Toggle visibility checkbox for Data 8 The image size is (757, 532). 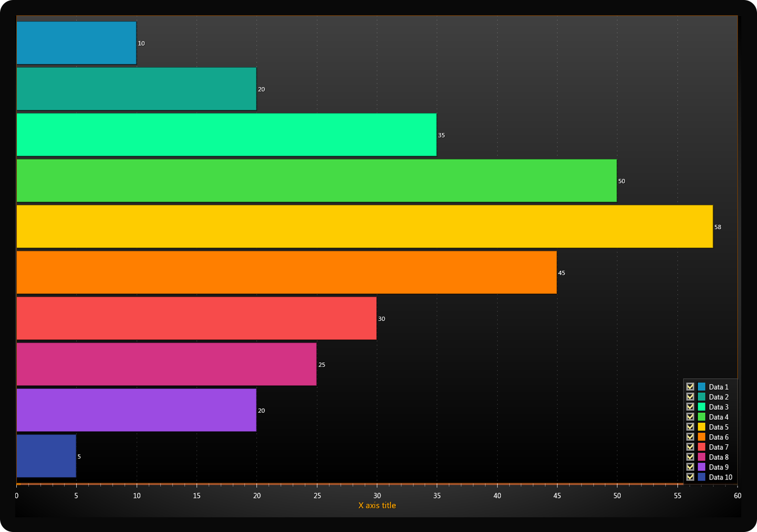coord(690,457)
